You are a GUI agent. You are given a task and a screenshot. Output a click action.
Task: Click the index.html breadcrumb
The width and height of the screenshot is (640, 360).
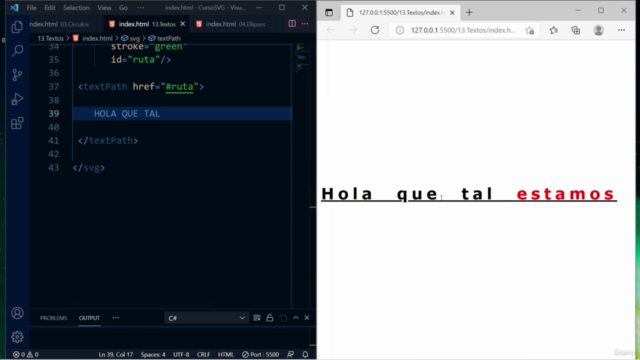click(97, 38)
